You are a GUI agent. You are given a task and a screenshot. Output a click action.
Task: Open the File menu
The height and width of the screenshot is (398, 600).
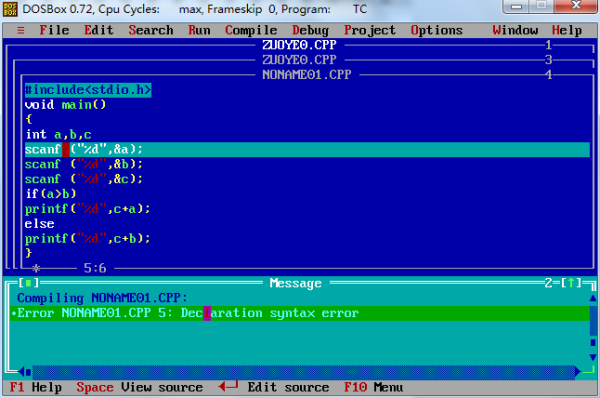tap(54, 30)
